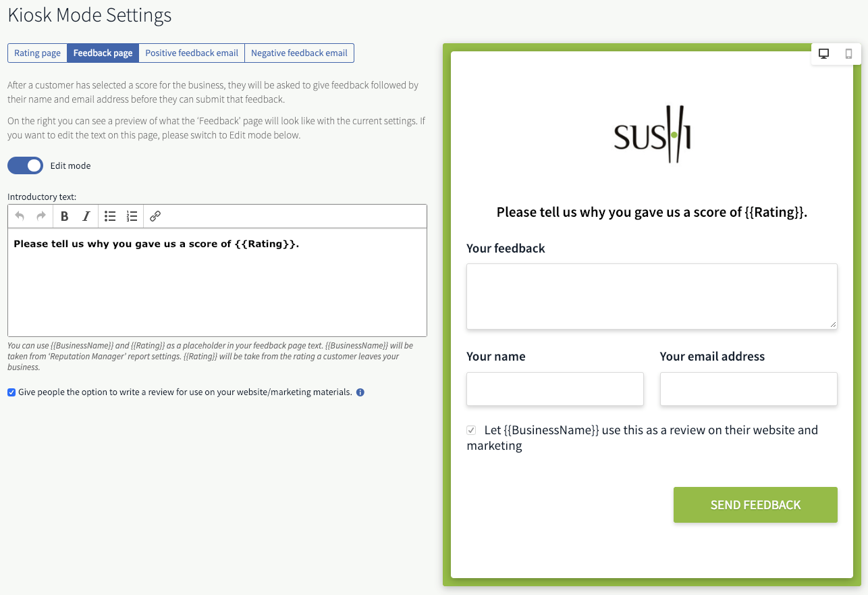Insert a hyperlink with the link icon
This screenshot has width=868, height=595.
155,216
